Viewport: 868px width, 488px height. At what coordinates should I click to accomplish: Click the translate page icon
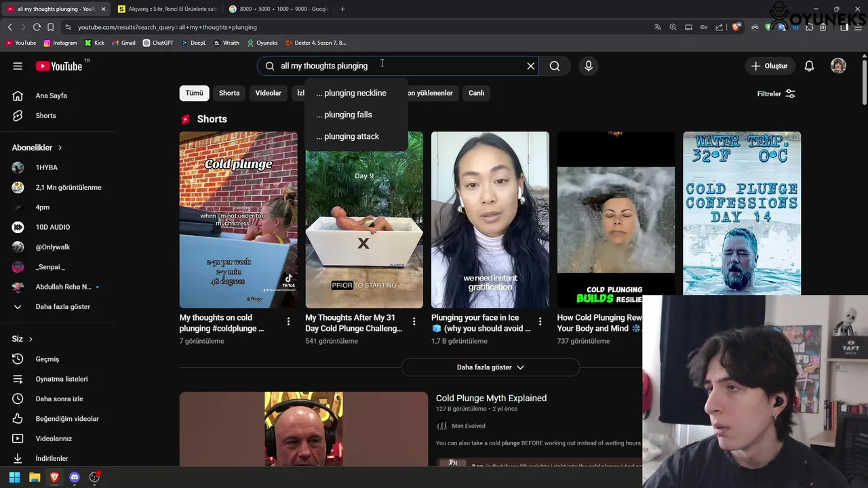(657, 27)
